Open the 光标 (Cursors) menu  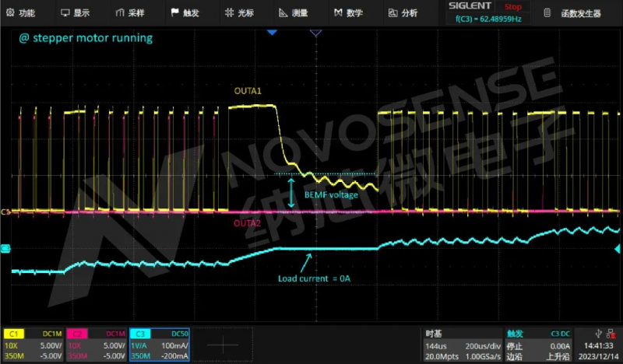coord(239,12)
